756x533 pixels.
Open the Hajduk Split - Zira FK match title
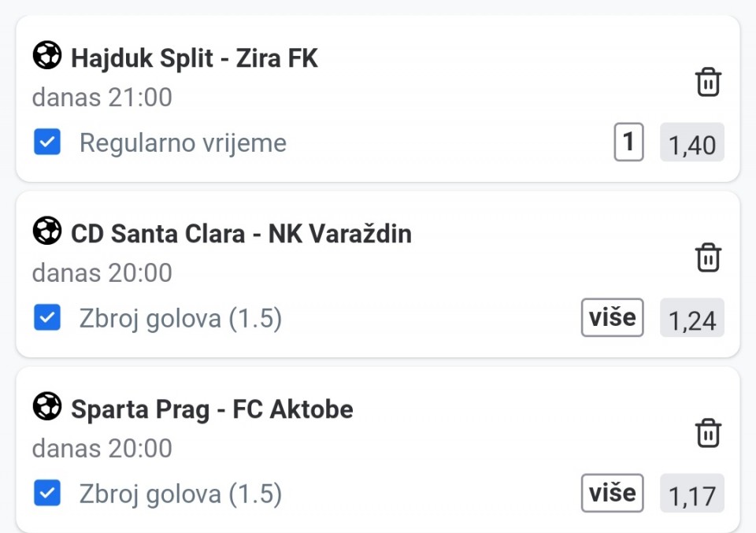tap(195, 58)
